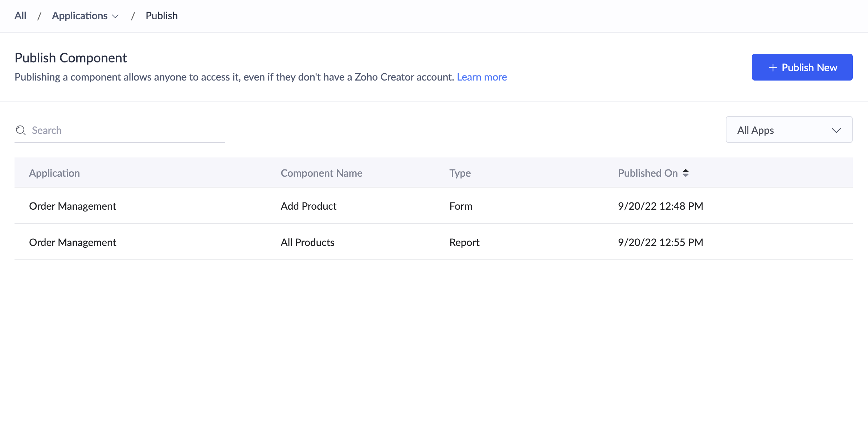The width and height of the screenshot is (868, 431).
Task: Click the Report type cell
Action: (x=464, y=242)
